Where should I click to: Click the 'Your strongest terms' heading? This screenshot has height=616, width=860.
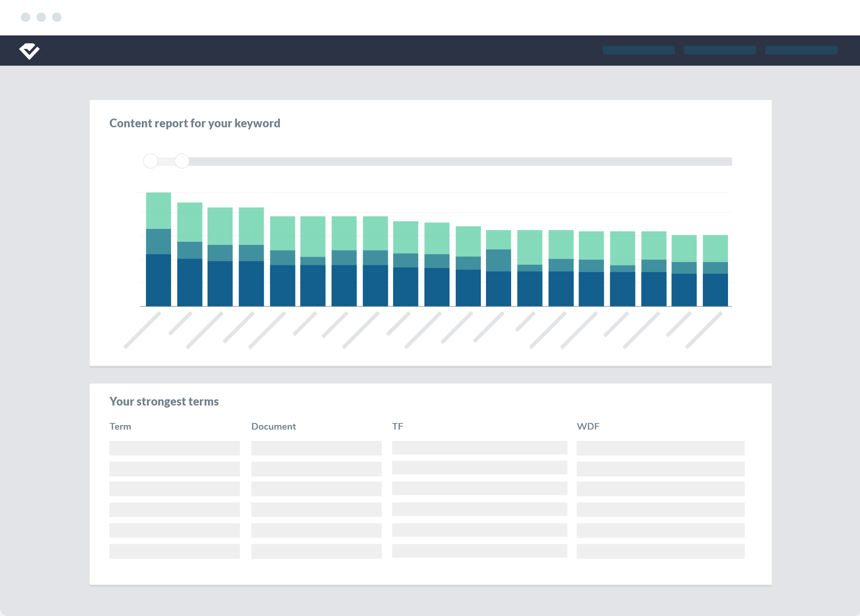click(x=164, y=401)
